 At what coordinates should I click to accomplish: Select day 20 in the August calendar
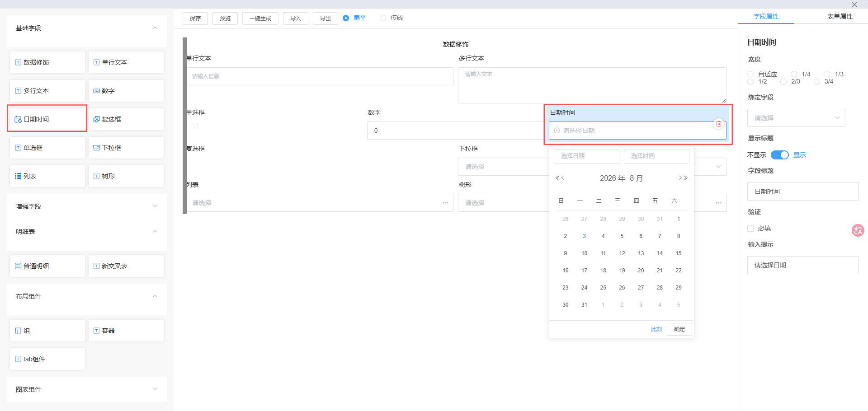pos(641,271)
